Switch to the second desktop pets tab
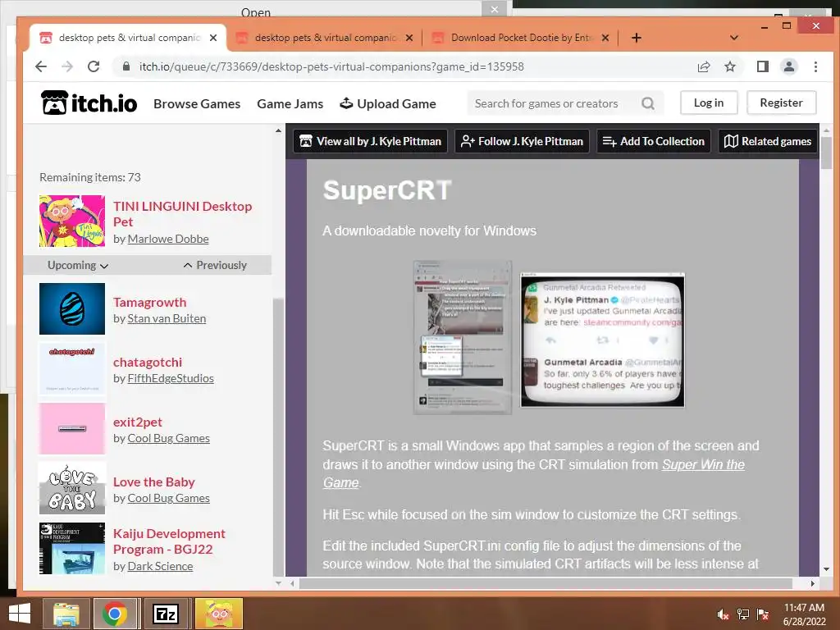This screenshot has width=840, height=630. coord(324,38)
